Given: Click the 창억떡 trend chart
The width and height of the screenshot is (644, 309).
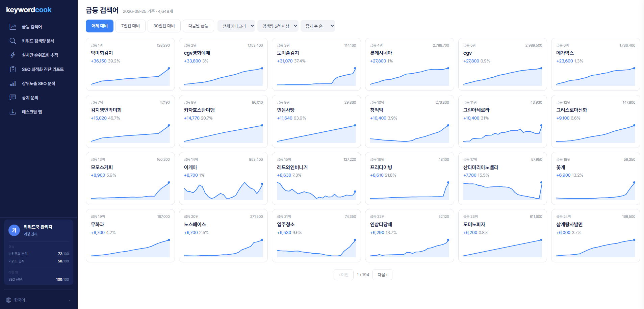Looking at the screenshot, I should click(410, 133).
